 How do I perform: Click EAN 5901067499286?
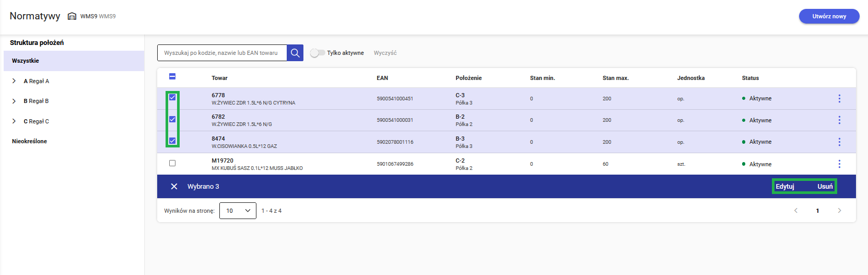[x=395, y=164]
